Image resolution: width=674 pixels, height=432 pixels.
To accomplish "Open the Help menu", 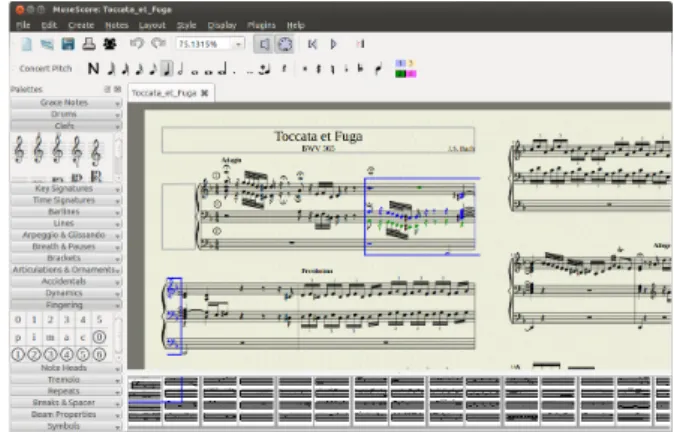I will (x=296, y=25).
